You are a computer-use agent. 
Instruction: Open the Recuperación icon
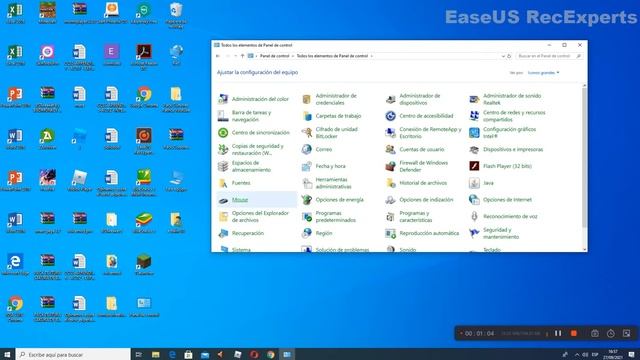[x=223, y=233]
